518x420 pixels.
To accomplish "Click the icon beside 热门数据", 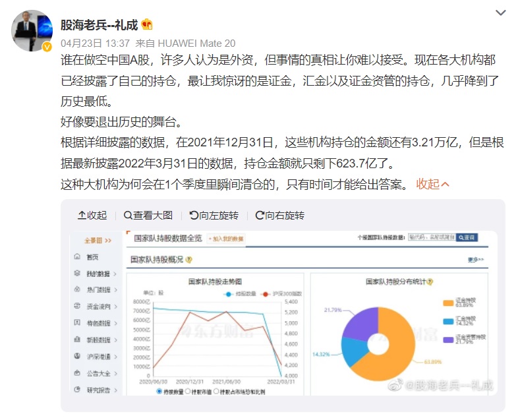I will tap(77, 289).
